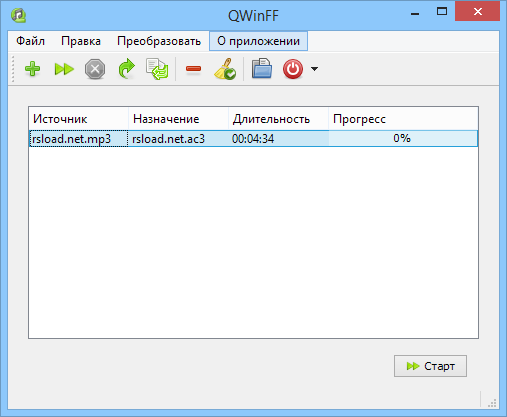Viewport: 507px width, 417px height.
Task: Minimize the QWinFF window
Action: click(415, 13)
